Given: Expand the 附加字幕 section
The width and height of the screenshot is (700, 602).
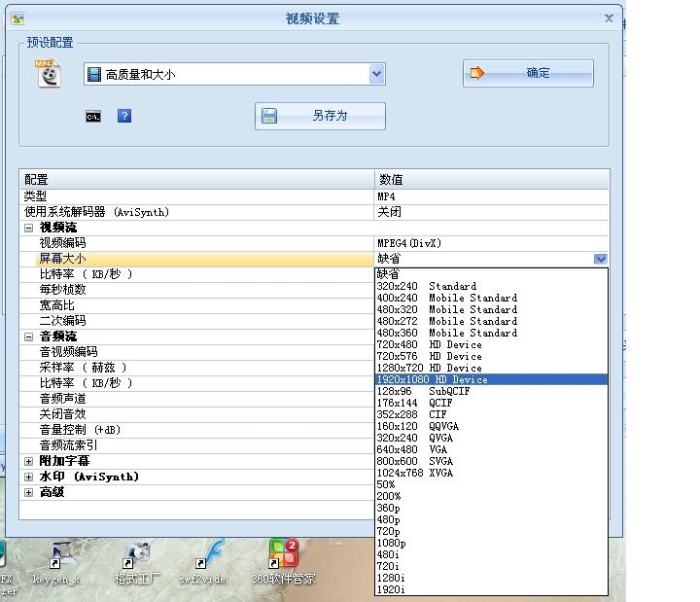Looking at the screenshot, I should coord(28,461).
